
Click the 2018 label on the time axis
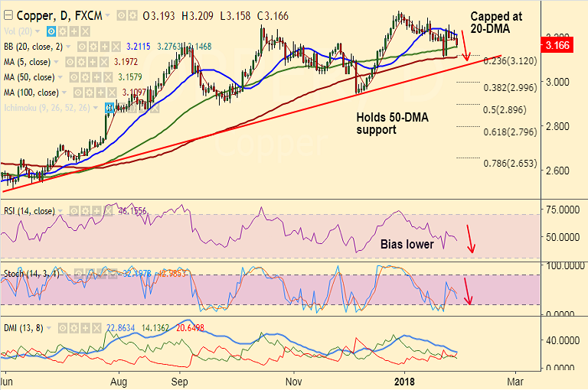pyautogui.click(x=404, y=382)
